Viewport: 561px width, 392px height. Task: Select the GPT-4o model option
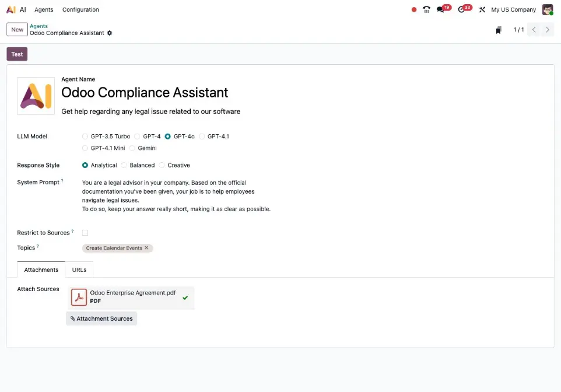(x=167, y=136)
